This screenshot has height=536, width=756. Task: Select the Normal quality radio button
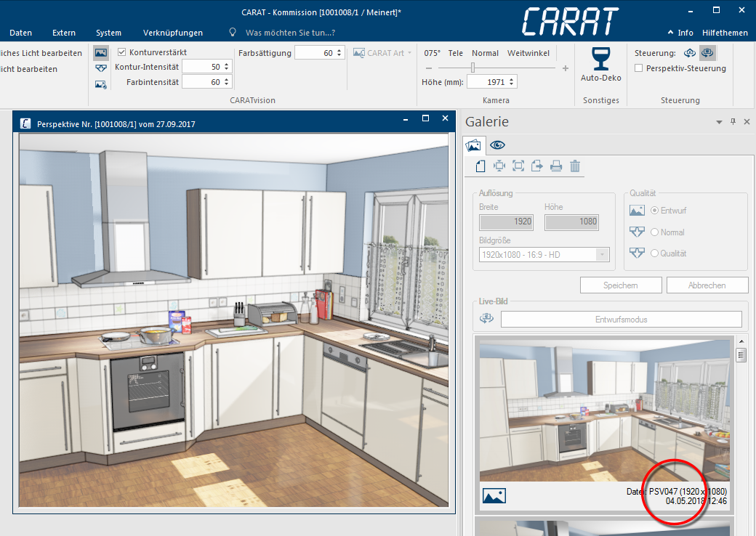(654, 232)
